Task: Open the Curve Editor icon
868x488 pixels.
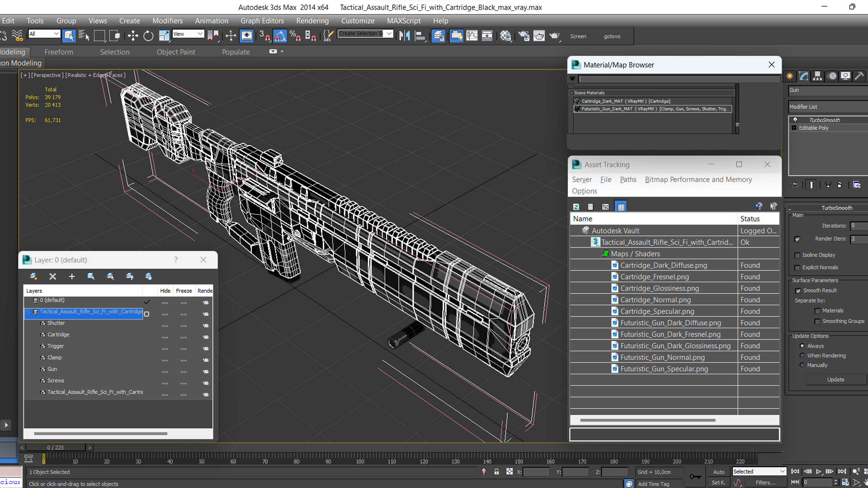Action: (x=472, y=36)
